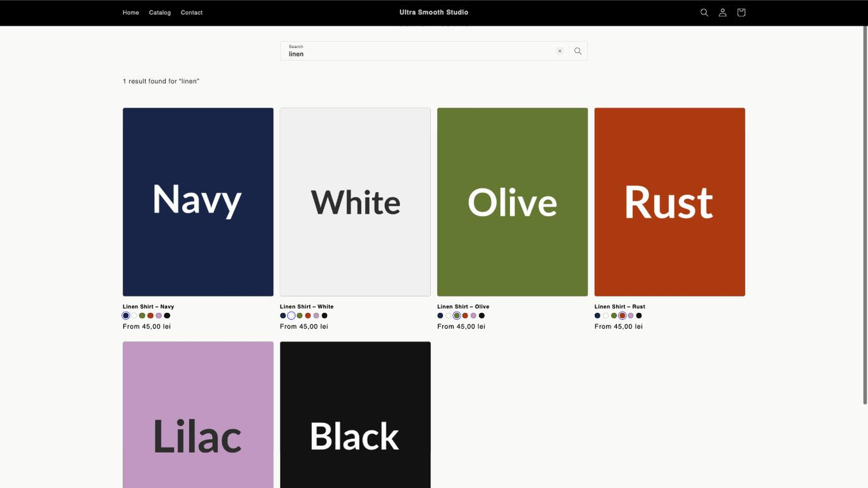Open the Catalog menu item
The image size is (868, 488).
(x=160, y=12)
